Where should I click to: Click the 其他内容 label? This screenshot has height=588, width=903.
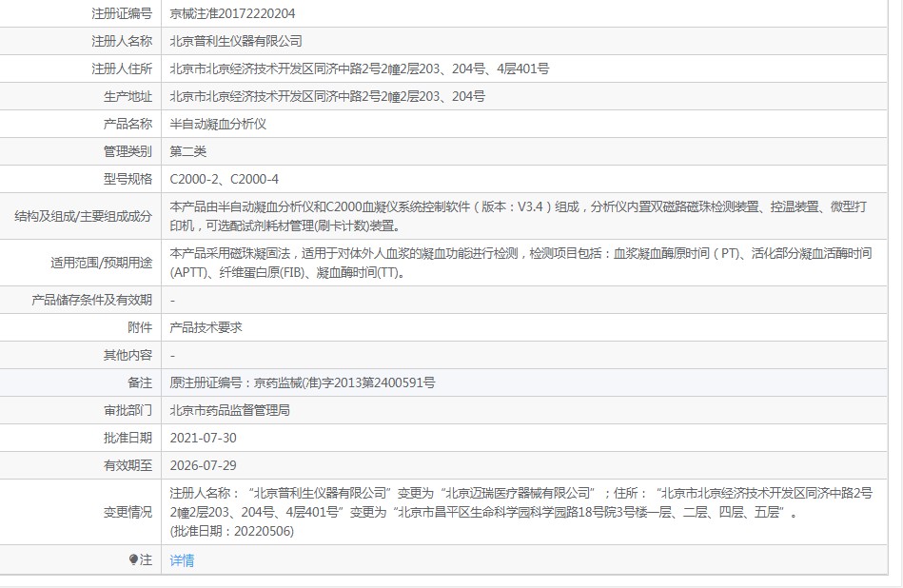(x=128, y=355)
